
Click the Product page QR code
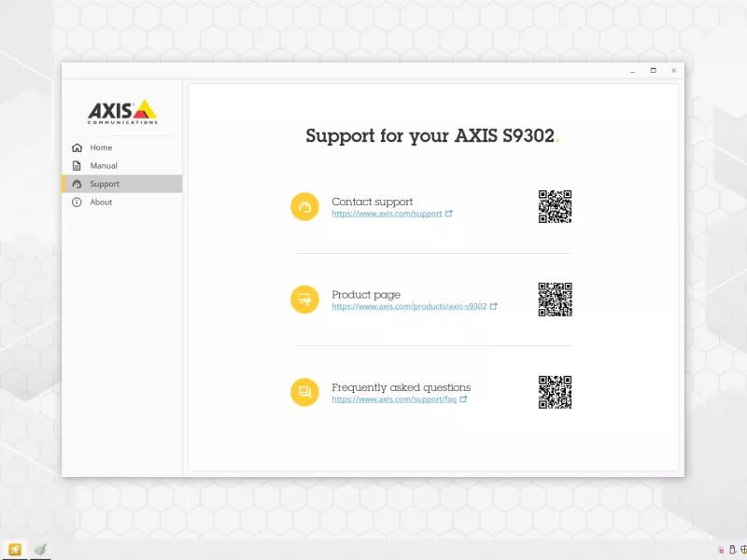(x=555, y=300)
